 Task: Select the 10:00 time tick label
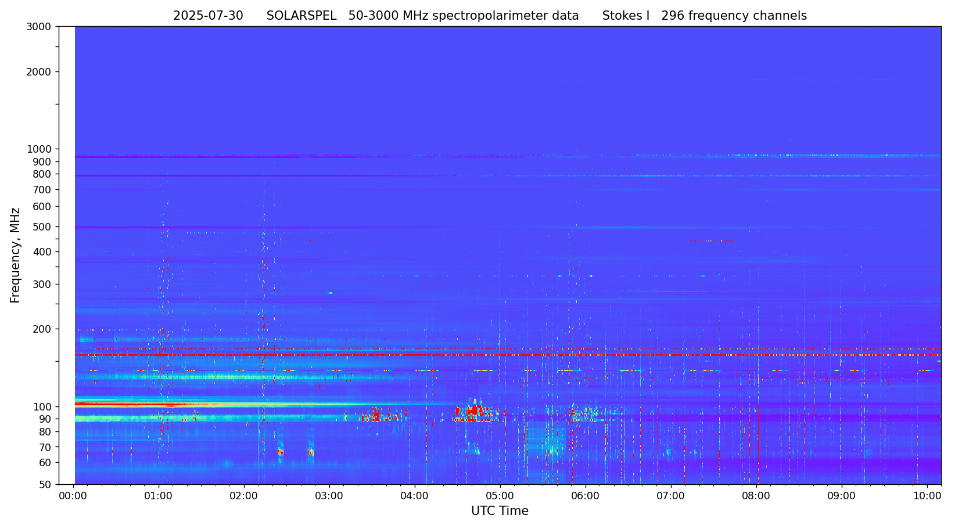(927, 496)
